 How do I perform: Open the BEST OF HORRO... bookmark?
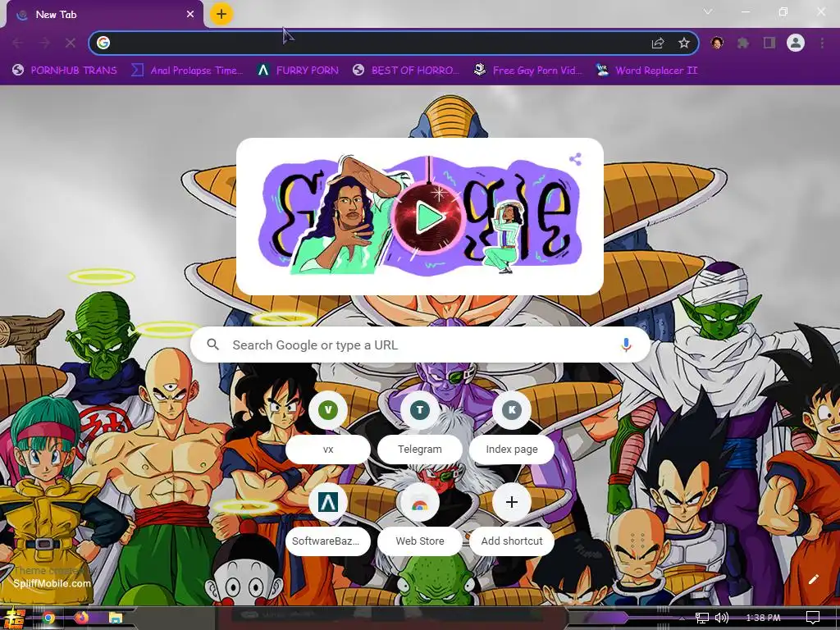[406, 71]
